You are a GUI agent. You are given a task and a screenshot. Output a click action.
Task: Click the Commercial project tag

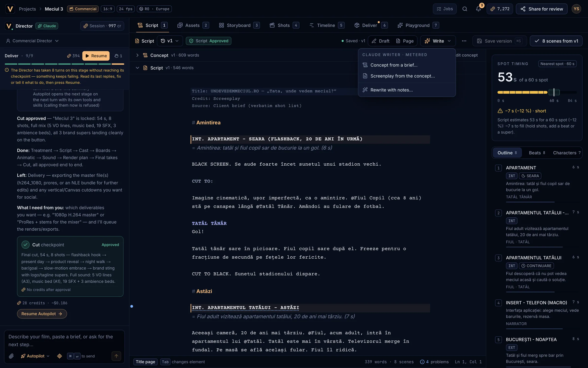pyautogui.click(x=83, y=9)
